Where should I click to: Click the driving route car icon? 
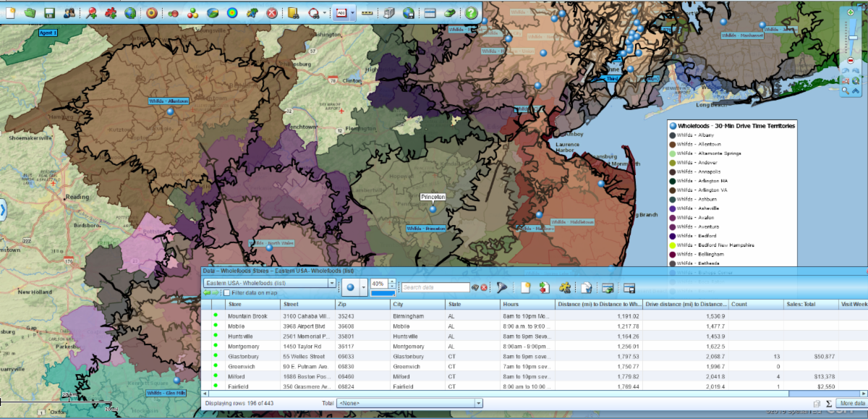449,12
